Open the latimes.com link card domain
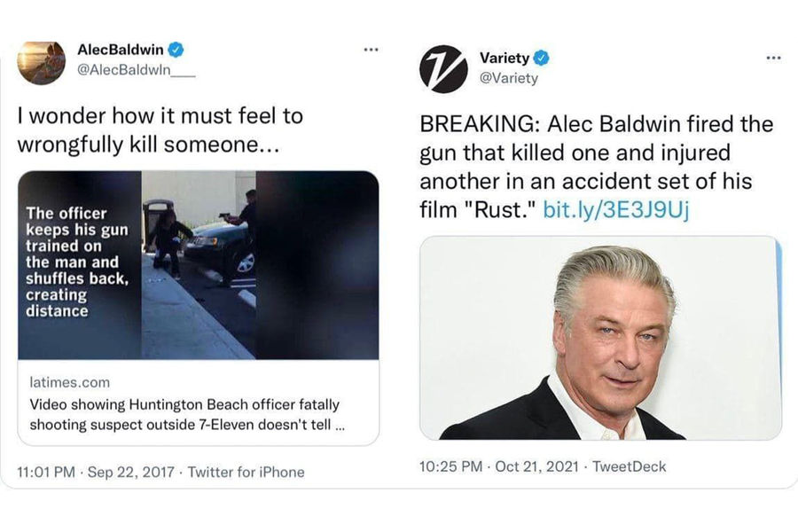 click(69, 382)
